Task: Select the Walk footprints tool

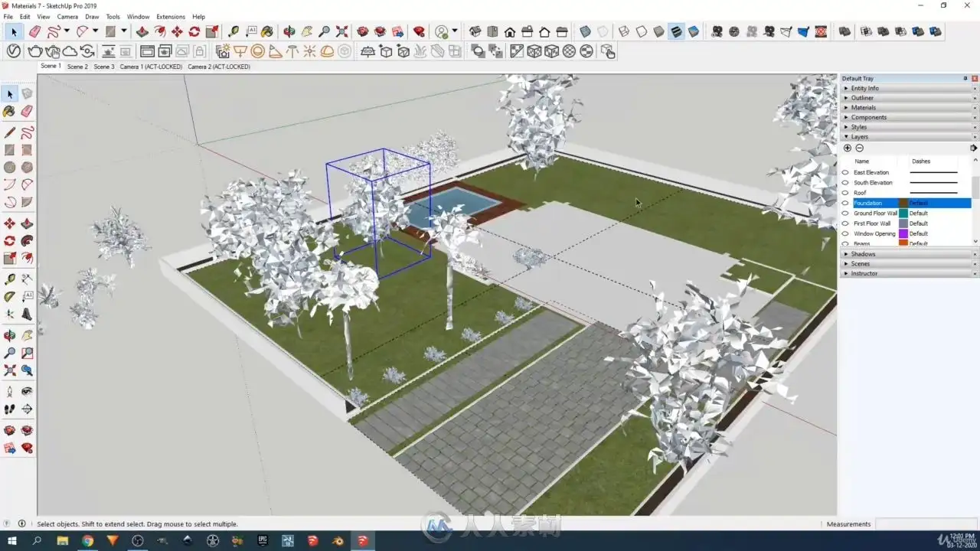Action: 10,409
